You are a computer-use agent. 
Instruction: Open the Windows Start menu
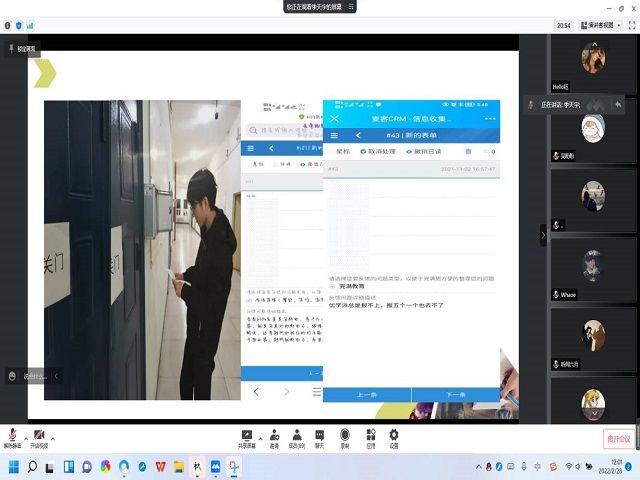tap(14, 467)
